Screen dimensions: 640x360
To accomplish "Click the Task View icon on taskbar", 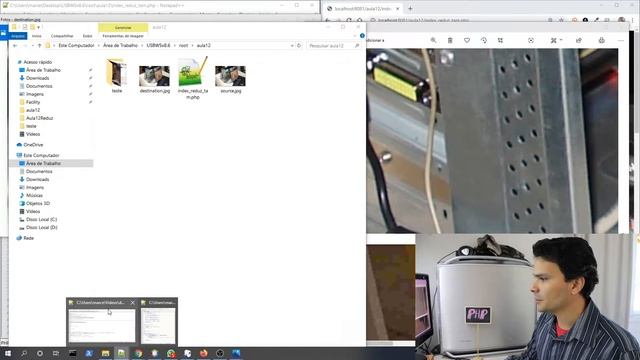I will click(x=56, y=353).
